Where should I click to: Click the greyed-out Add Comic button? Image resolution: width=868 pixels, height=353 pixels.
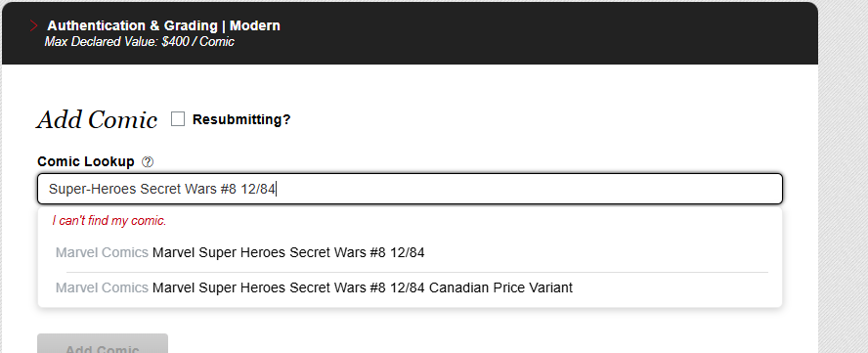click(x=103, y=344)
